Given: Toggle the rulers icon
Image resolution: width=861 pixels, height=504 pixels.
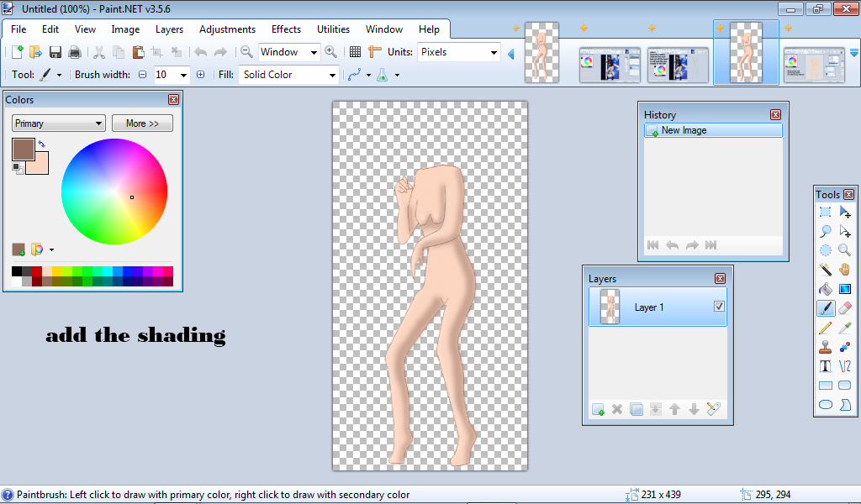Looking at the screenshot, I should (375, 52).
